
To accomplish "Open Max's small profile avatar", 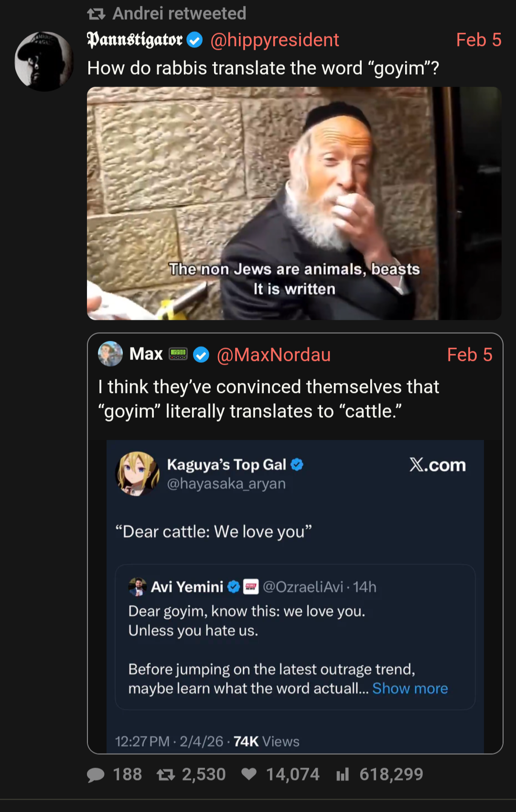I will [110, 354].
